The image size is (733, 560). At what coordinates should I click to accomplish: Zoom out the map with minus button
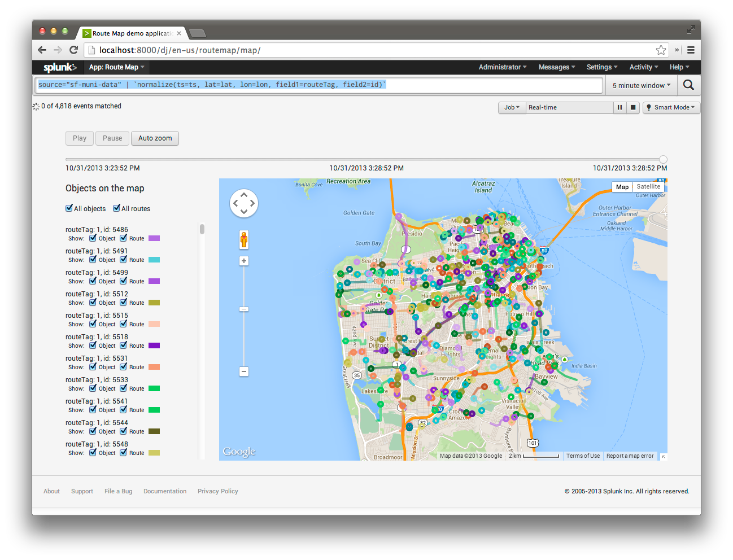click(x=244, y=371)
